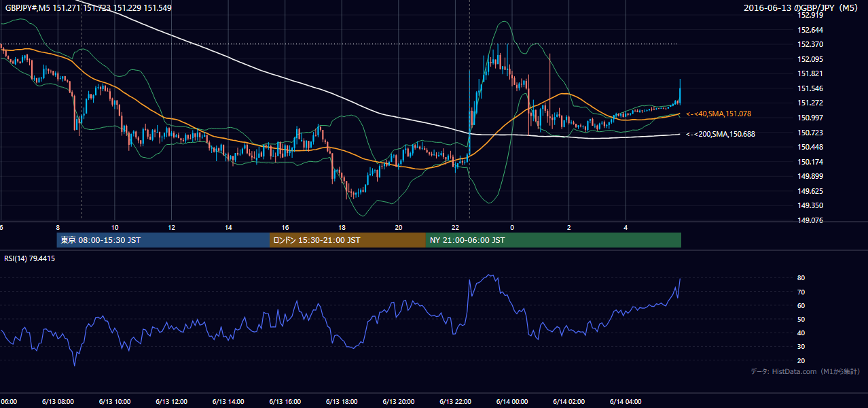Click hour label 10 under the price chart

[115, 227]
